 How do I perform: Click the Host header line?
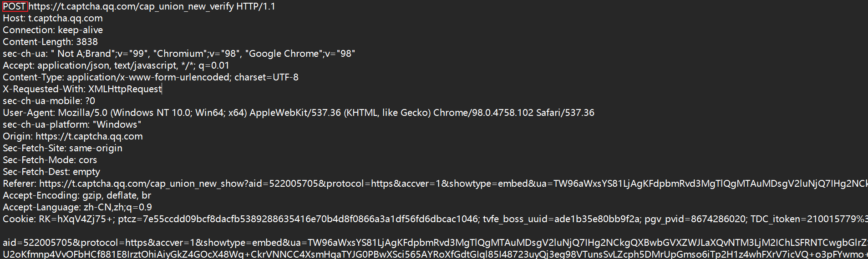52,18
